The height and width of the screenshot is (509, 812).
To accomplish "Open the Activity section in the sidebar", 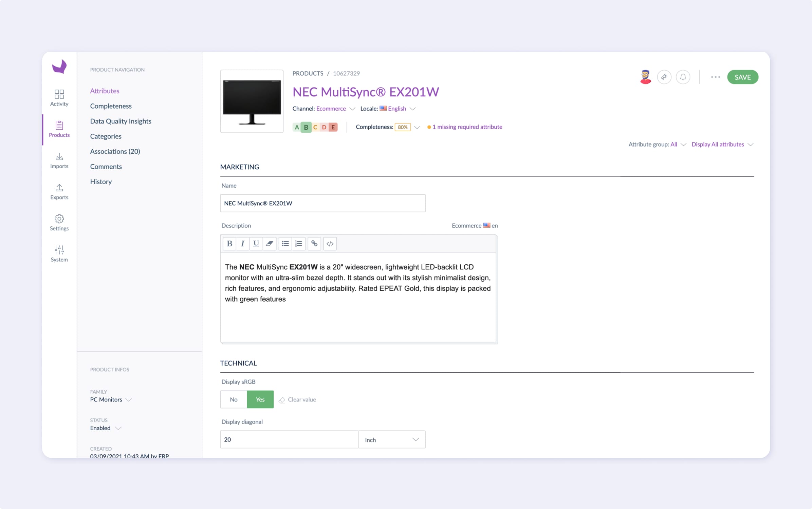I will coord(59,97).
